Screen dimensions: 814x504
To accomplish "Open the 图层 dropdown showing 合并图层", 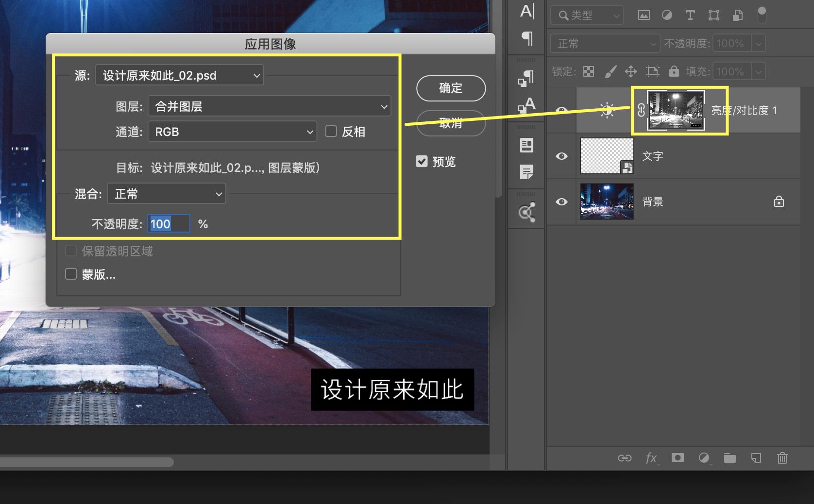I will click(x=269, y=106).
